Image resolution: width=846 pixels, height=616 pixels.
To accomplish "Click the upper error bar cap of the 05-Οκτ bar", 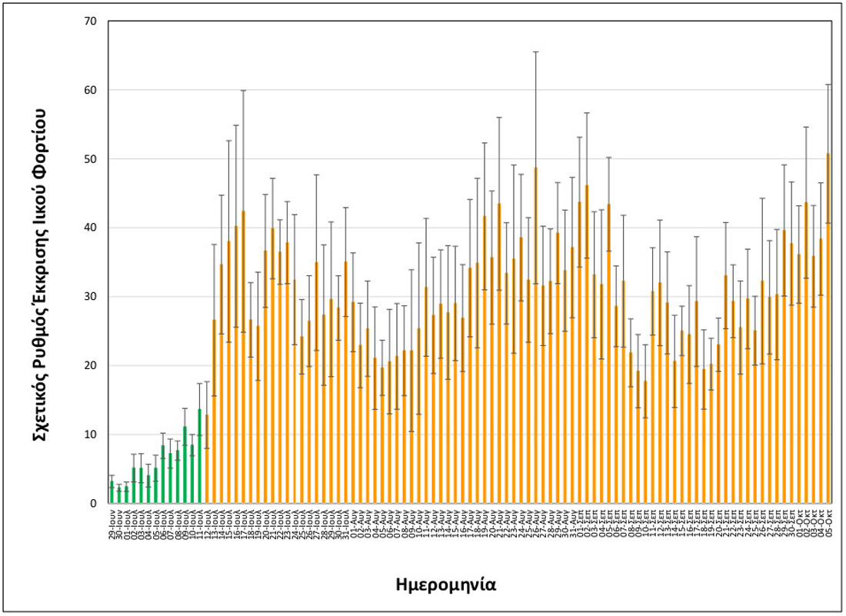I will pyautogui.click(x=828, y=85).
